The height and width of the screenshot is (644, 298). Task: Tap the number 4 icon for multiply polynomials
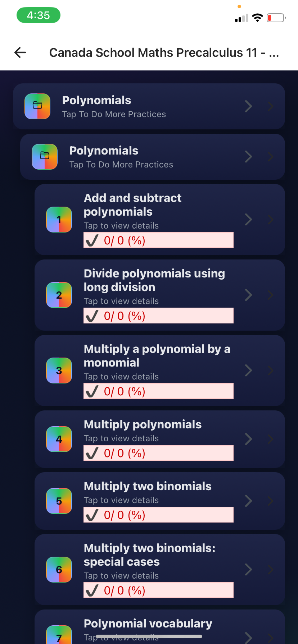click(x=59, y=439)
